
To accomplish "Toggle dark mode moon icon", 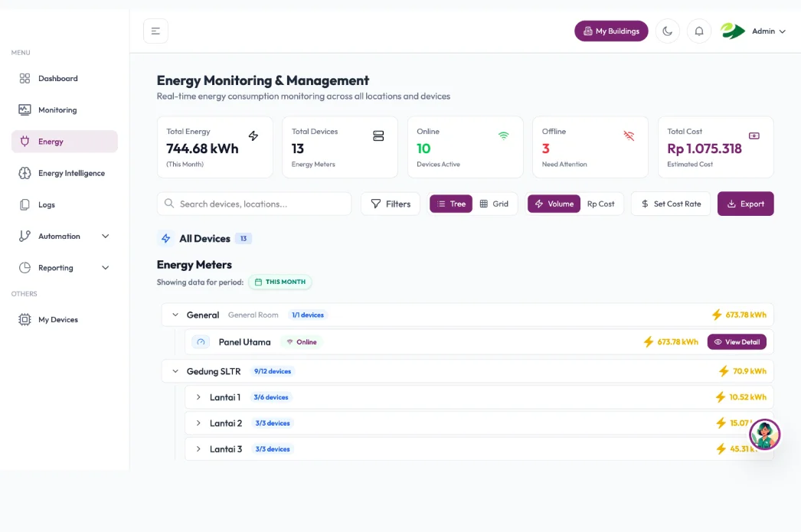I will (x=667, y=31).
